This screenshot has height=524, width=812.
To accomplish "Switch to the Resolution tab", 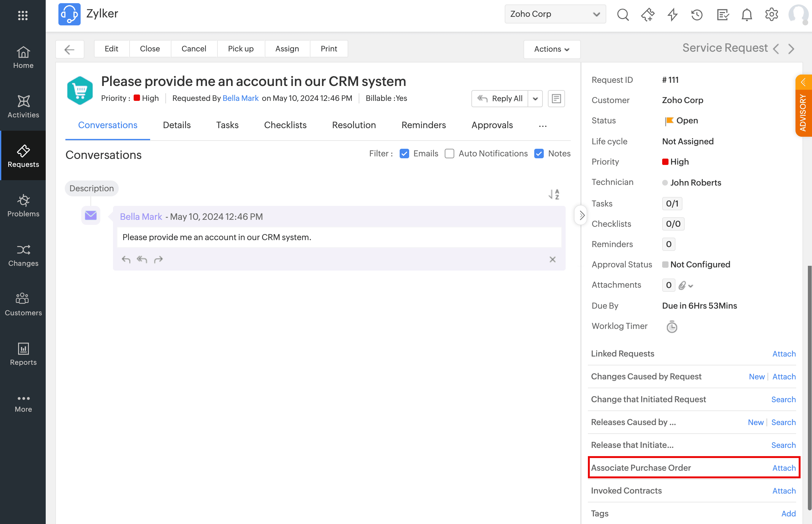I will pyautogui.click(x=354, y=125).
